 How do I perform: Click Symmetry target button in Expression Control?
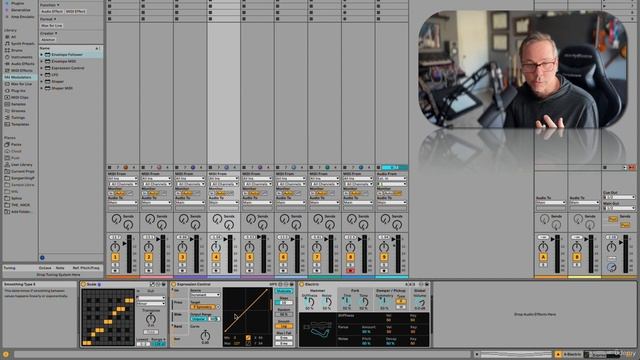coord(203,307)
